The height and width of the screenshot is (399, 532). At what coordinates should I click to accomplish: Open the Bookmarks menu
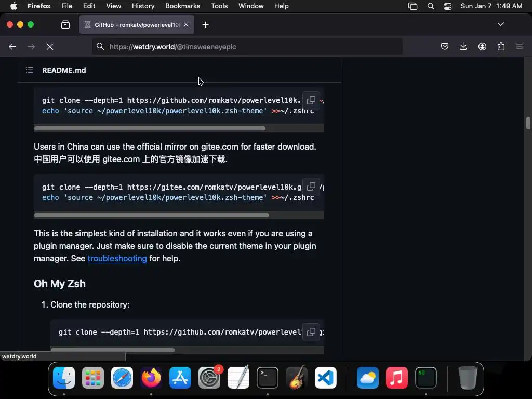pyautogui.click(x=182, y=6)
